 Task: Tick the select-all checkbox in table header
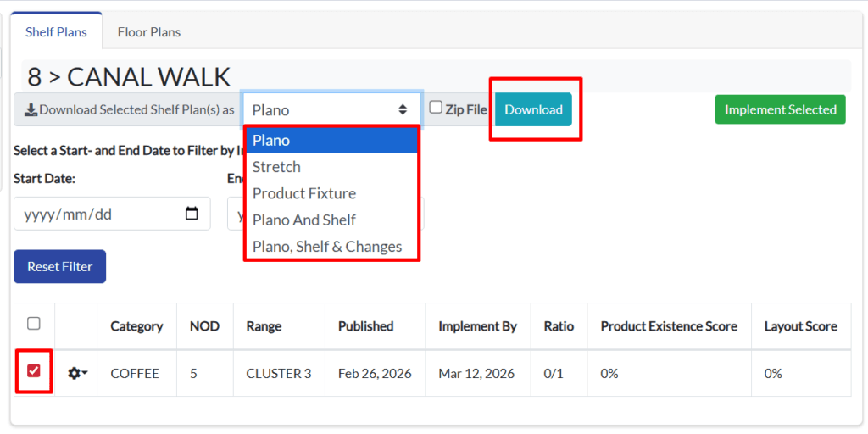[x=34, y=323]
